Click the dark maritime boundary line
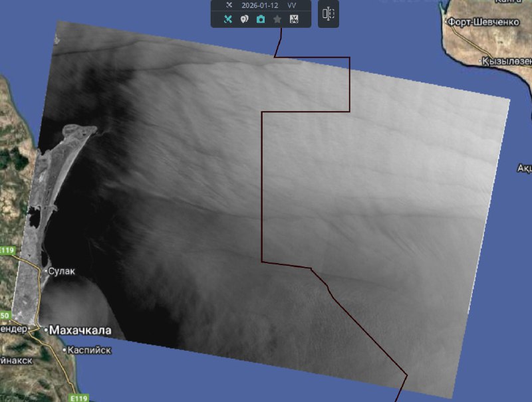The width and height of the screenshot is (532, 402). 262,186
